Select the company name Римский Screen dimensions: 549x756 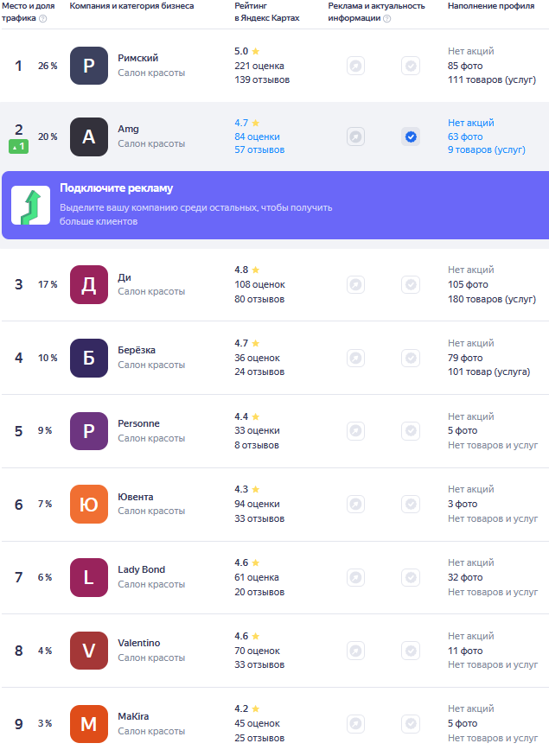pos(138,58)
